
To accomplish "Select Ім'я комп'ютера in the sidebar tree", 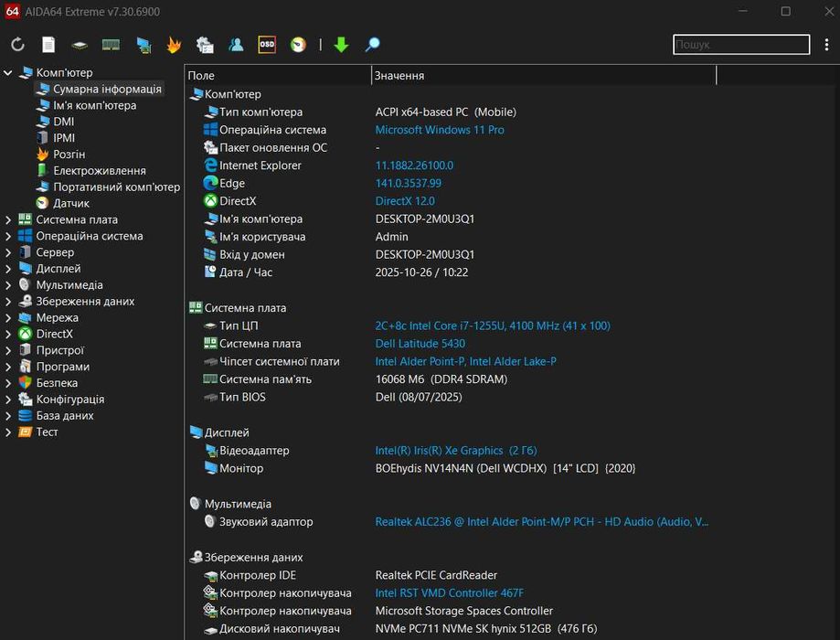I will 94,105.
